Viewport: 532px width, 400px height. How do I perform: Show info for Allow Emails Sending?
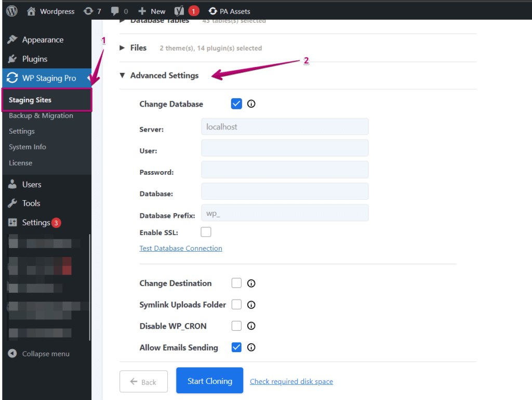(251, 347)
